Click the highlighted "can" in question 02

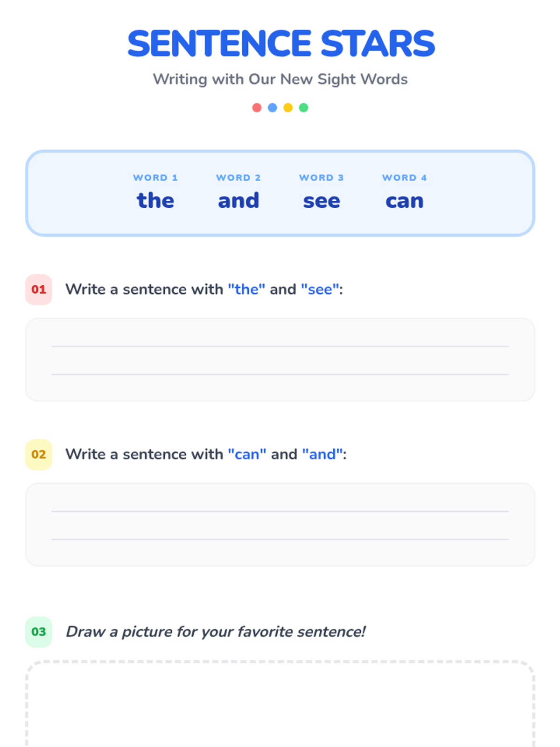247,454
